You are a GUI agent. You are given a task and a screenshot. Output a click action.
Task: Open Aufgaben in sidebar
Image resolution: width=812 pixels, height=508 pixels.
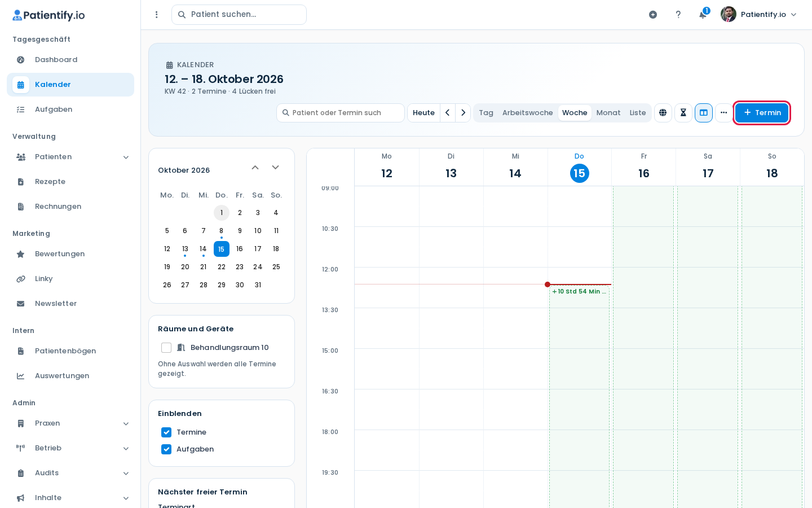[x=70, y=110]
